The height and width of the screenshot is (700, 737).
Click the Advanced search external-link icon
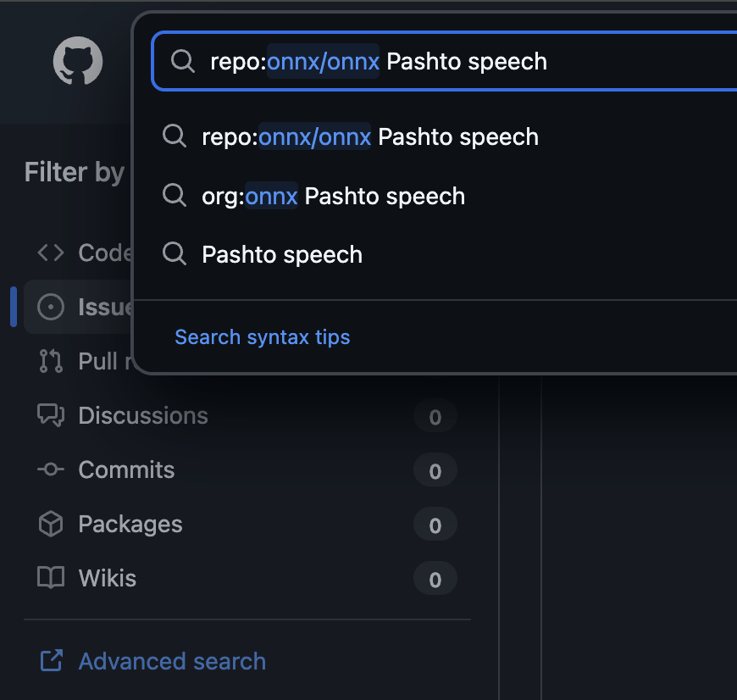[52, 661]
